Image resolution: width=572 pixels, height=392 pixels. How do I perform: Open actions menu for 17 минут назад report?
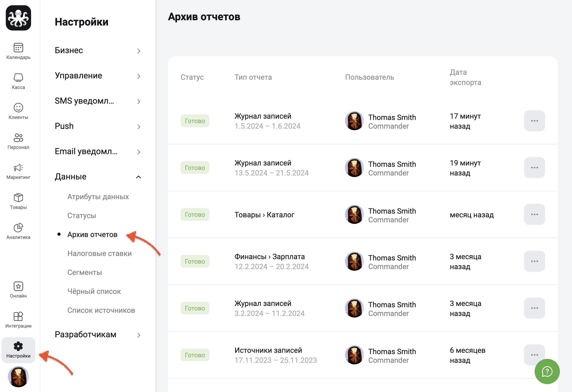tap(534, 121)
